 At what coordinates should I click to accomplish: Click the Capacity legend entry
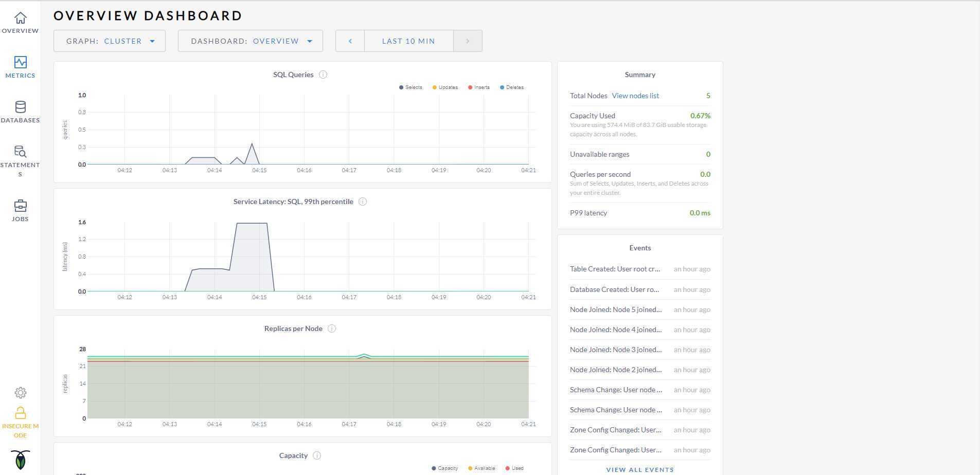[445, 468]
